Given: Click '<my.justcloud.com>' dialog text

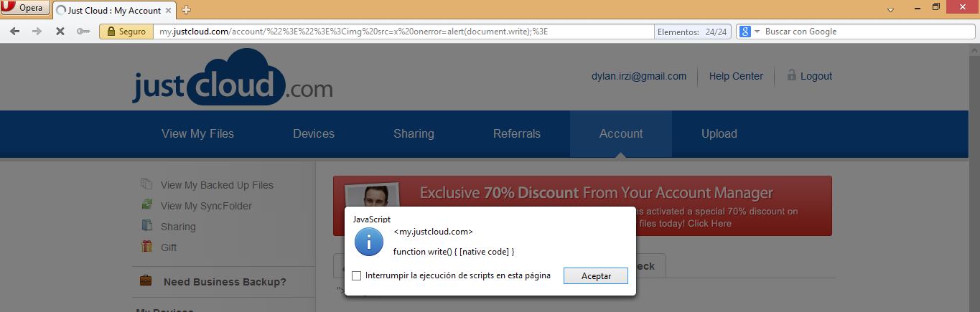Looking at the screenshot, I should pos(433,232).
